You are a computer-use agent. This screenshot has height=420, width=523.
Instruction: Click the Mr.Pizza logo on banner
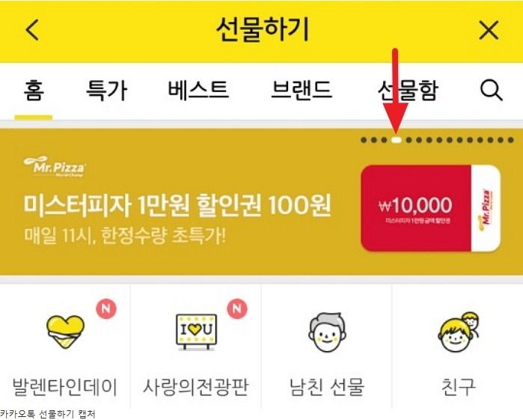[x=55, y=166]
